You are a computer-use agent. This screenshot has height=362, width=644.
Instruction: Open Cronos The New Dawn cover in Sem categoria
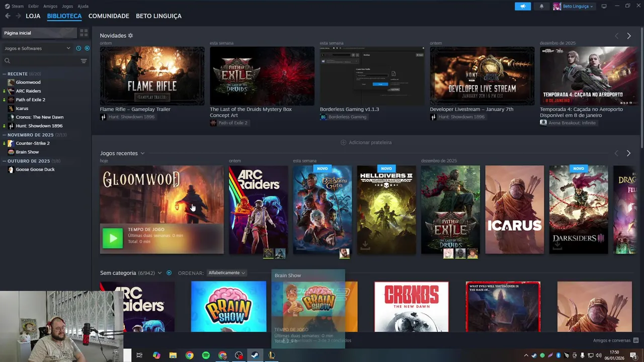click(x=411, y=307)
